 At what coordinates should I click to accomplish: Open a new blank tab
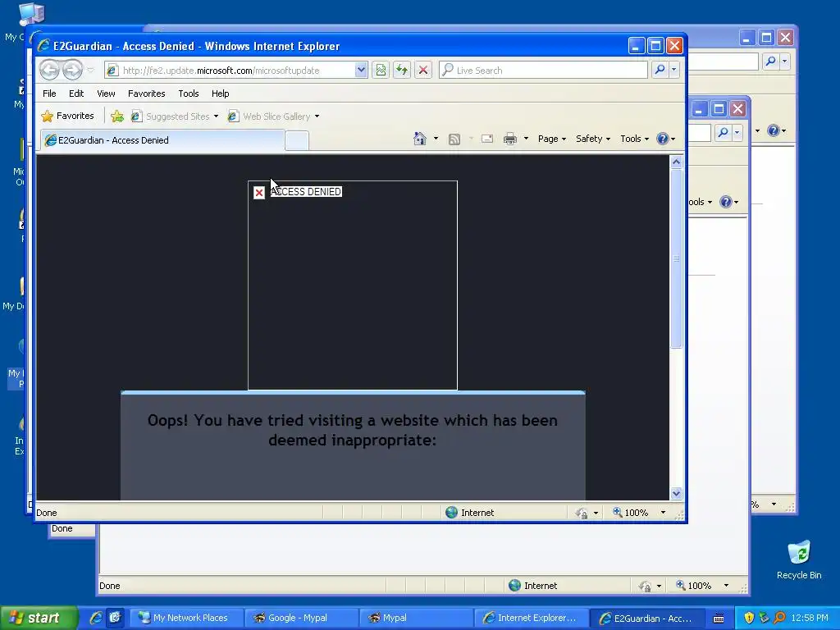click(x=297, y=141)
